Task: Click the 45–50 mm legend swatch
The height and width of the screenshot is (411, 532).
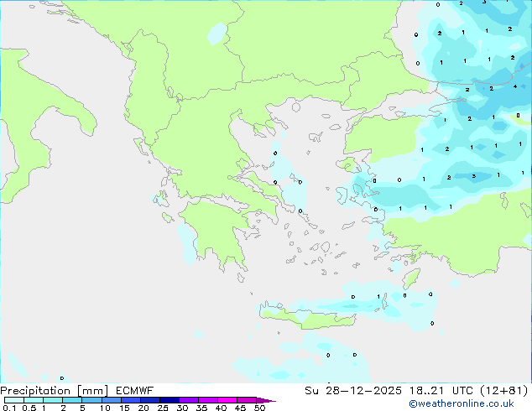Action: pos(247,400)
